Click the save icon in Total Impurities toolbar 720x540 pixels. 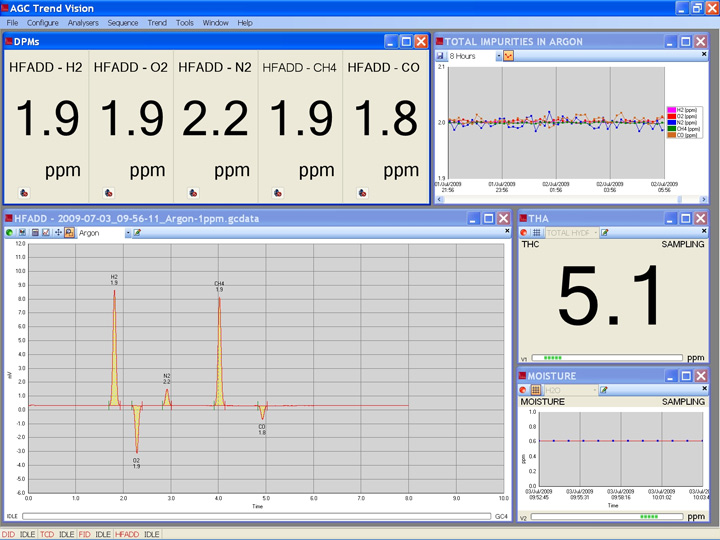(440, 56)
